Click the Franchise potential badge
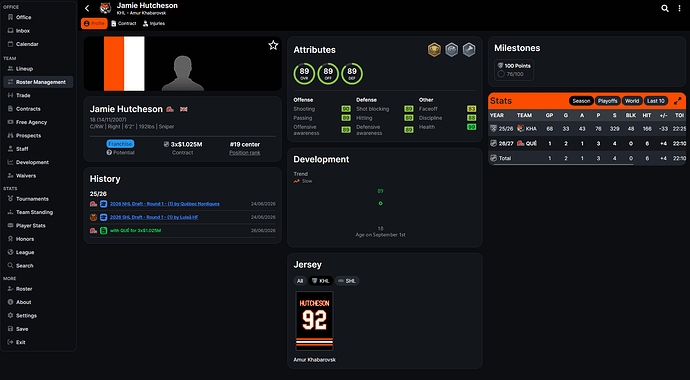This screenshot has height=380, width=690. [x=120, y=144]
